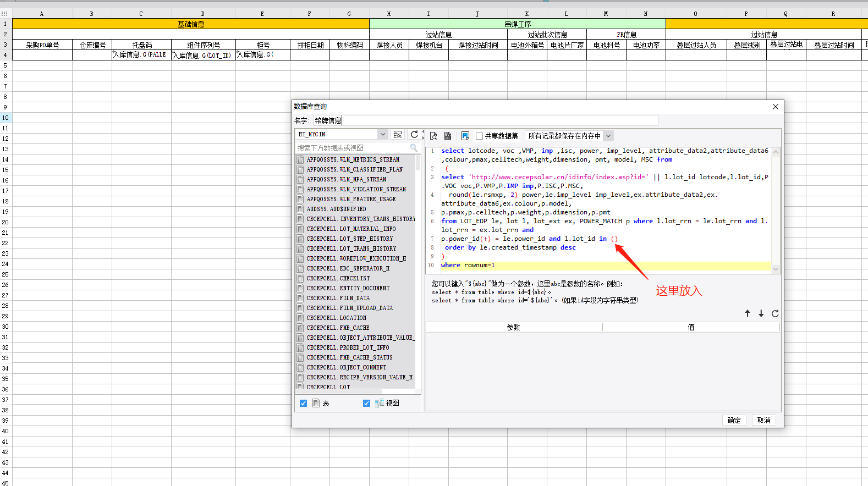Open the HT_MYCIM connection dropdown

point(382,134)
